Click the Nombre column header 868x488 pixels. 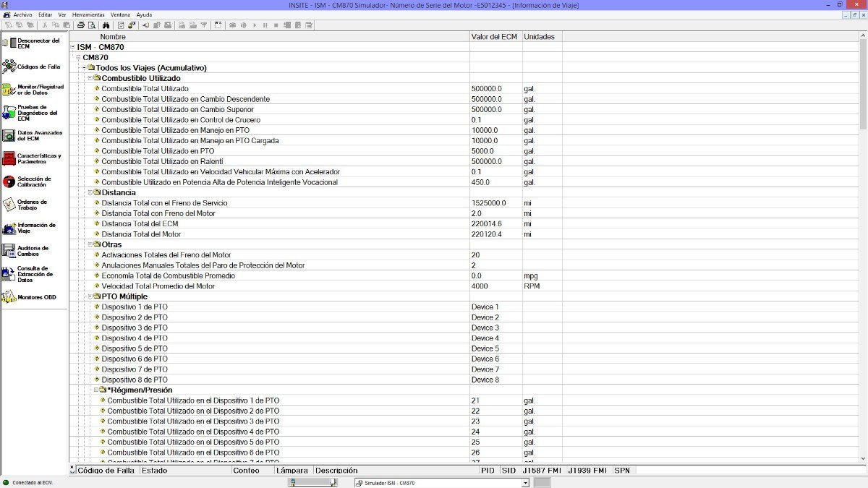[269, 37]
